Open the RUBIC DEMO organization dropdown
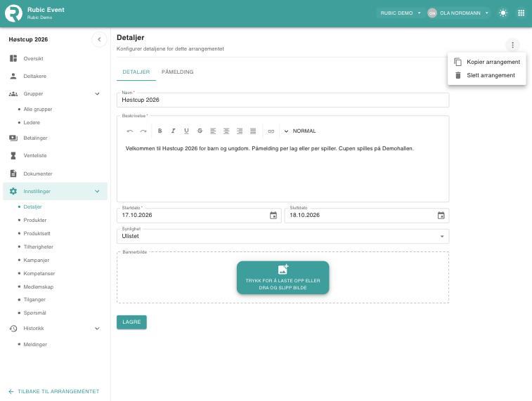 pos(401,13)
